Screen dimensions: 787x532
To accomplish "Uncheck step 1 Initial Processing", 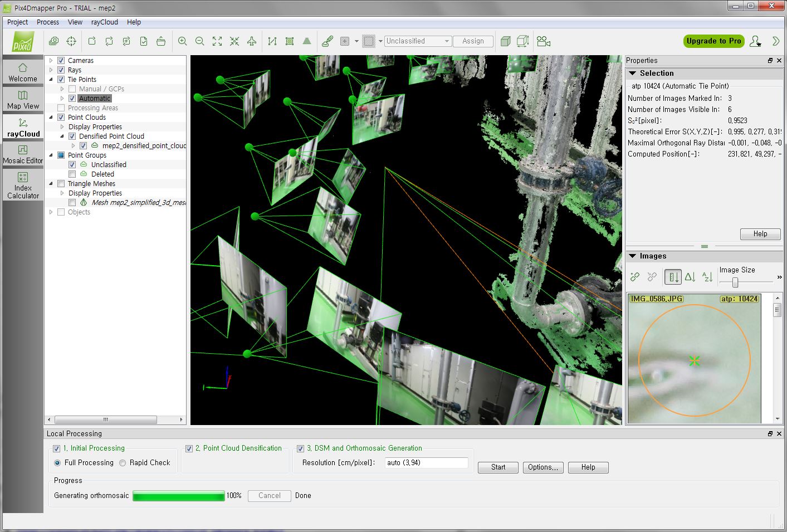I will pos(56,448).
